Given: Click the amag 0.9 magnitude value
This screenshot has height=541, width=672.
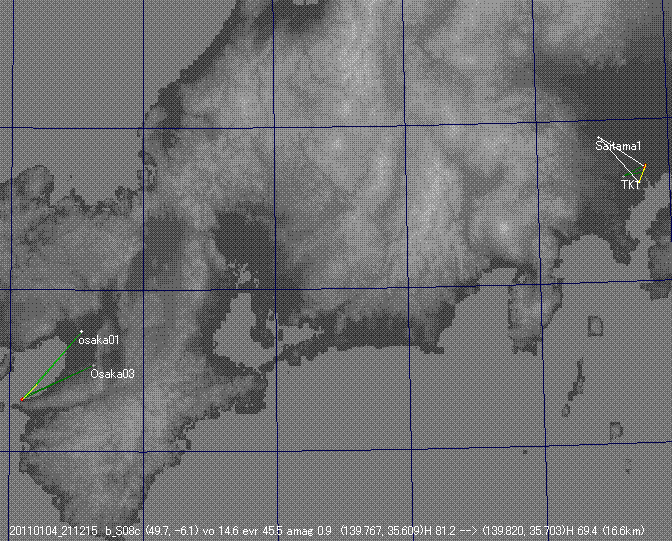Looking at the screenshot, I should pyautogui.click(x=309, y=531).
